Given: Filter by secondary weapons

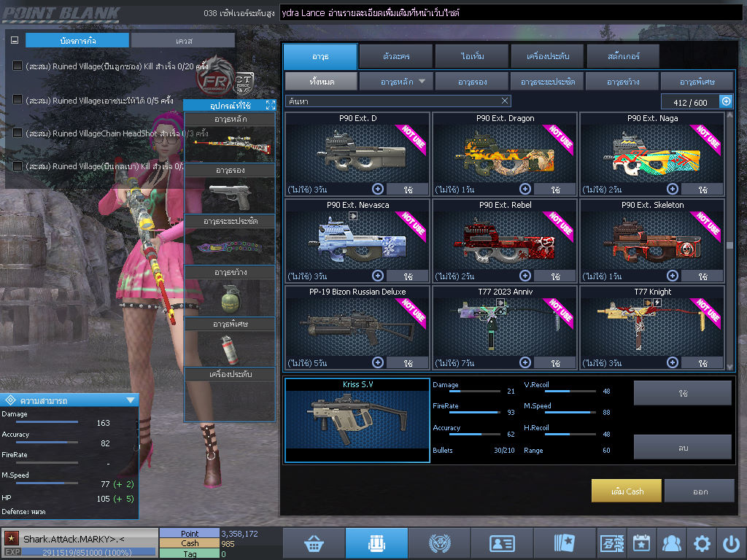Looking at the screenshot, I should pyautogui.click(x=472, y=82).
